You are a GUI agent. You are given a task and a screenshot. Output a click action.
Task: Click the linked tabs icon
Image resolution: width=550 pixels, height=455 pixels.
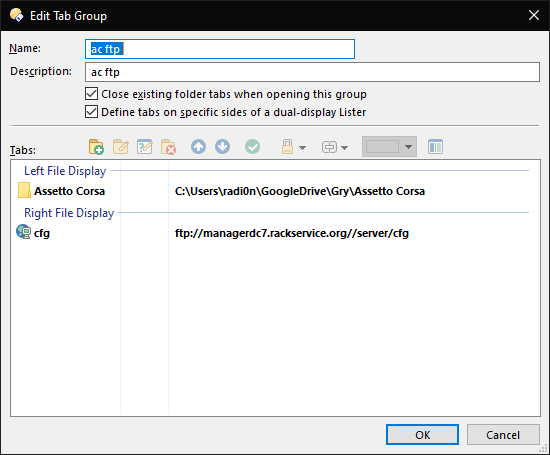coord(329,147)
